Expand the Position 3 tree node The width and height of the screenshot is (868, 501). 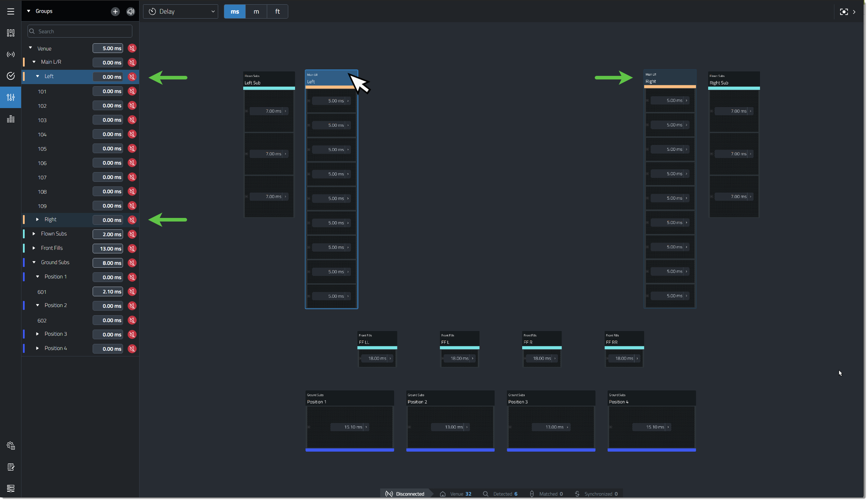(x=38, y=334)
